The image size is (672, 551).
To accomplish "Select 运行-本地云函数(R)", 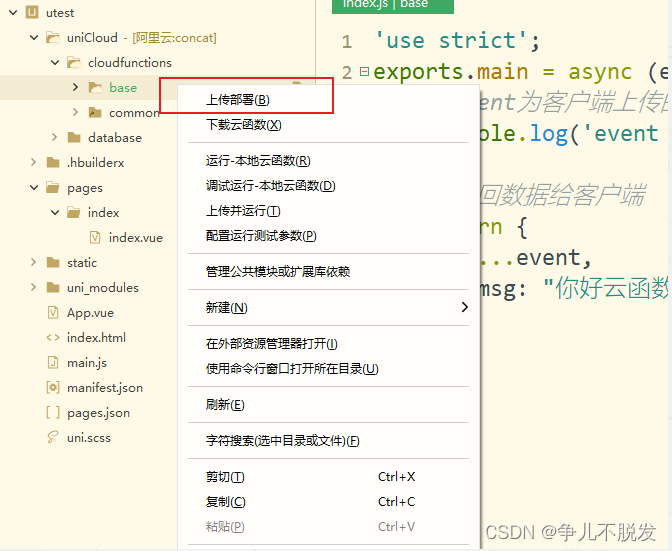I will click(328, 161).
